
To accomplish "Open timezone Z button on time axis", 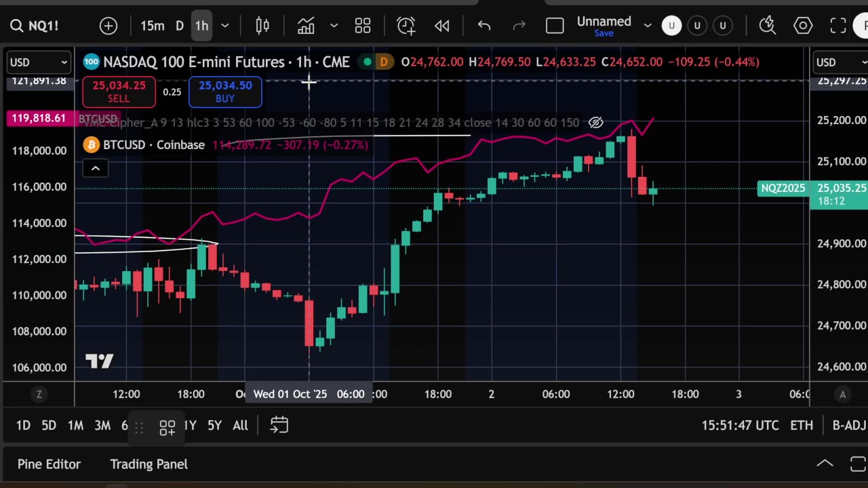I will pos(39,394).
